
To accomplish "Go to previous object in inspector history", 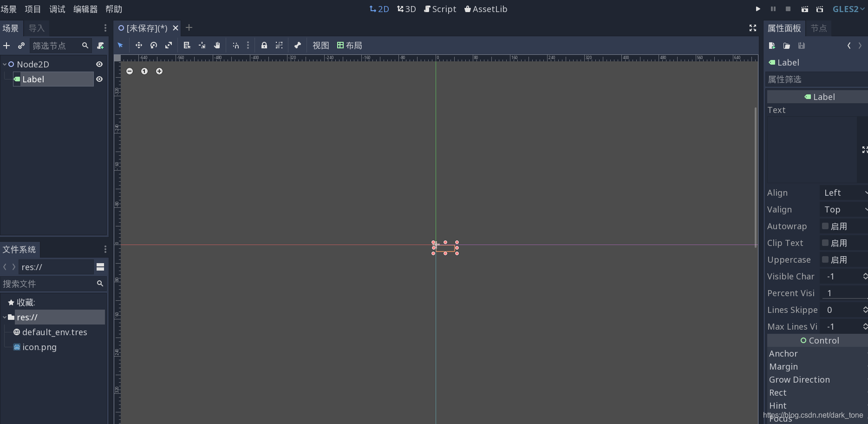I will tap(849, 46).
